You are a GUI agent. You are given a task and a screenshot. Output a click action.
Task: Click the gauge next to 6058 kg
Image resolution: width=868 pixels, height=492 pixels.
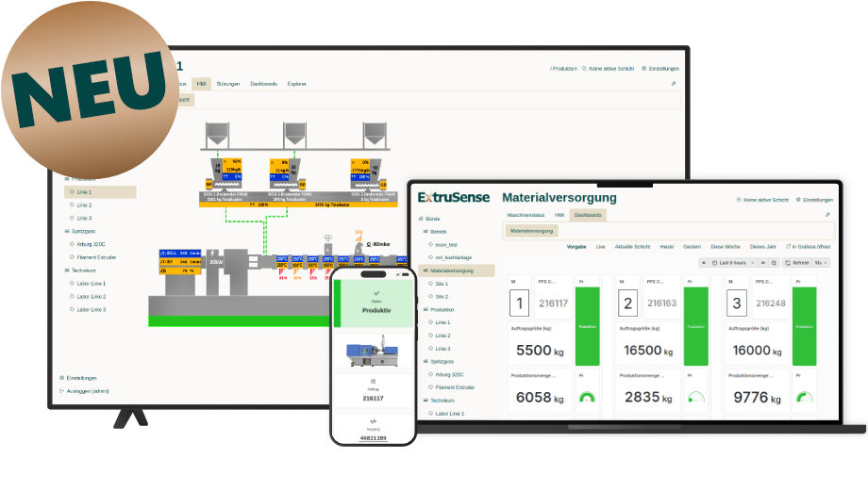587,397
